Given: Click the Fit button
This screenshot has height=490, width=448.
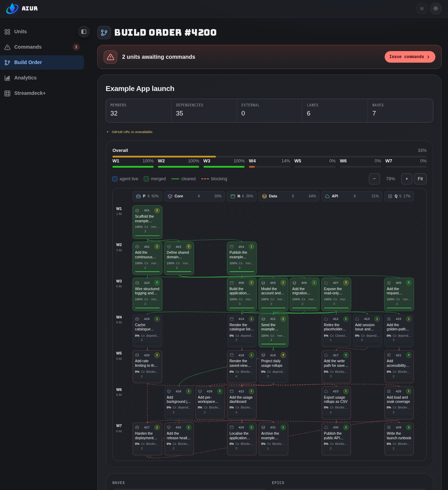Looking at the screenshot, I should [420, 179].
